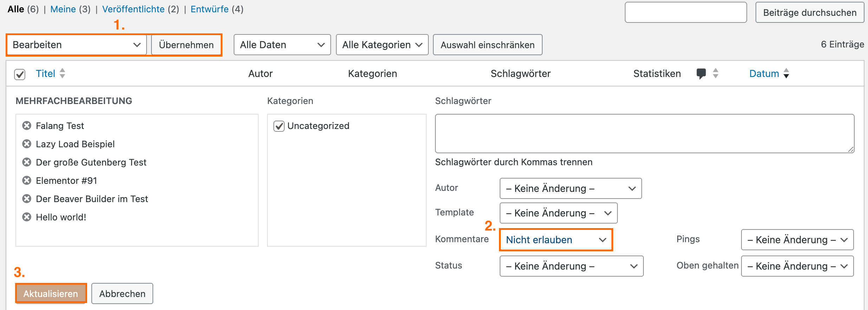The image size is (868, 310).
Task: Remove 'Elementor #91' from the list
Action: (27, 181)
